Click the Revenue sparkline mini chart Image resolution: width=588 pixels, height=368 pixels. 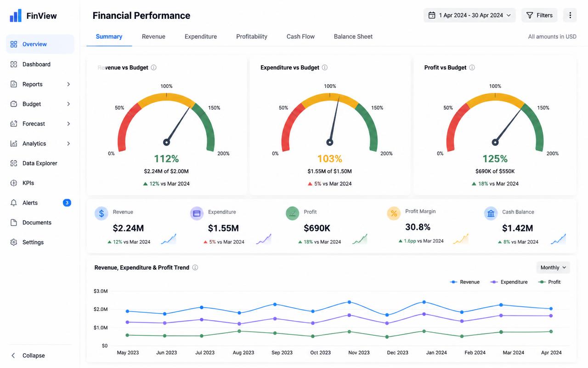(169, 239)
